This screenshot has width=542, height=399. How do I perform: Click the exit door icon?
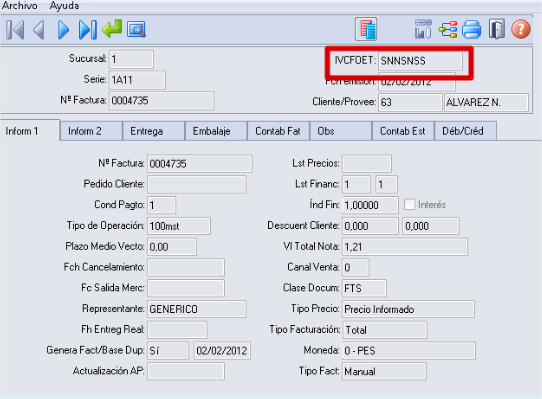tap(497, 29)
